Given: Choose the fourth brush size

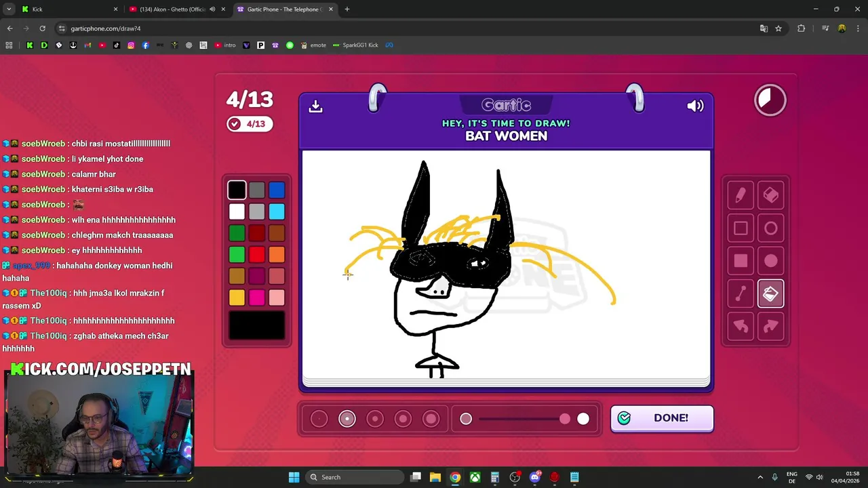Looking at the screenshot, I should point(403,419).
